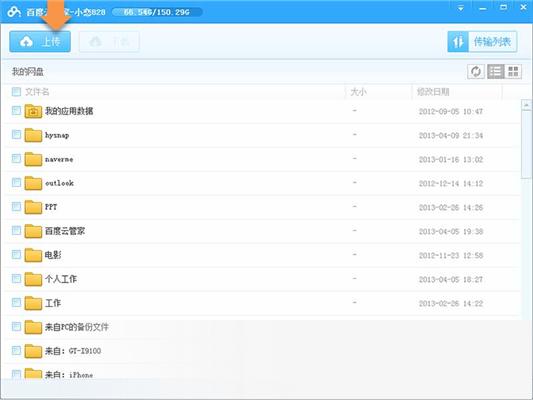Check the 来自PC的备份文件 checkbox
This screenshot has height=400, width=533.
click(16, 326)
